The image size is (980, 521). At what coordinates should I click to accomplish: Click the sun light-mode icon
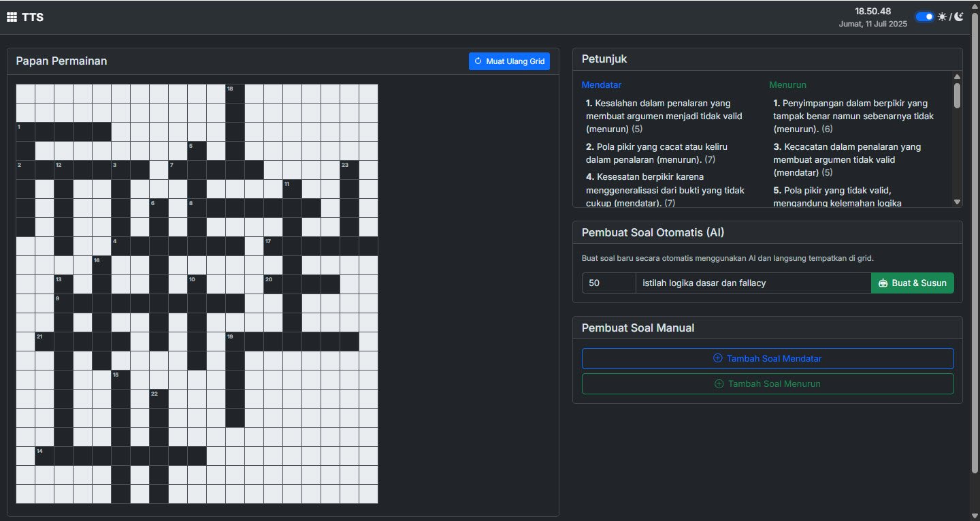pos(942,17)
